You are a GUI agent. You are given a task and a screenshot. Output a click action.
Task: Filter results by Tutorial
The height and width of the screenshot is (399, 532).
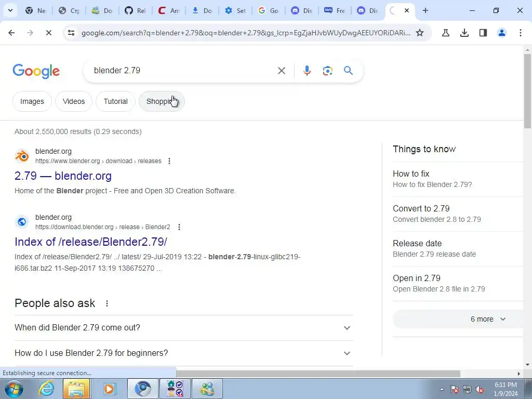tap(116, 101)
